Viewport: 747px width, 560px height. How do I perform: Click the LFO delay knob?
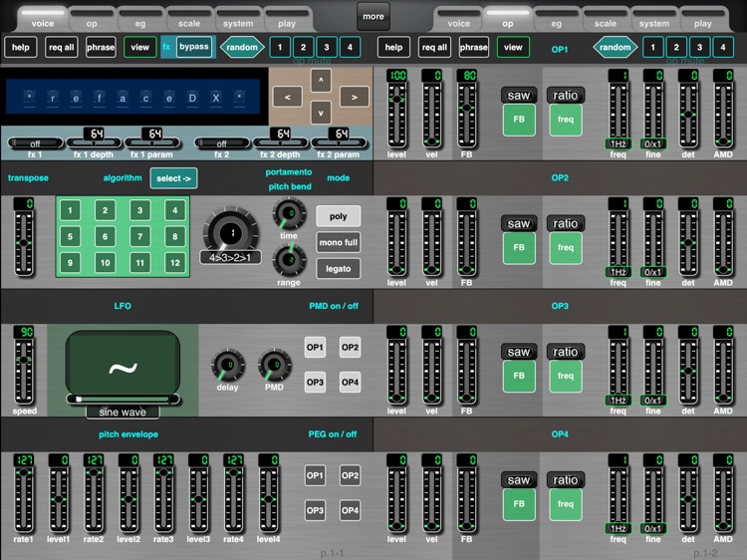226,365
